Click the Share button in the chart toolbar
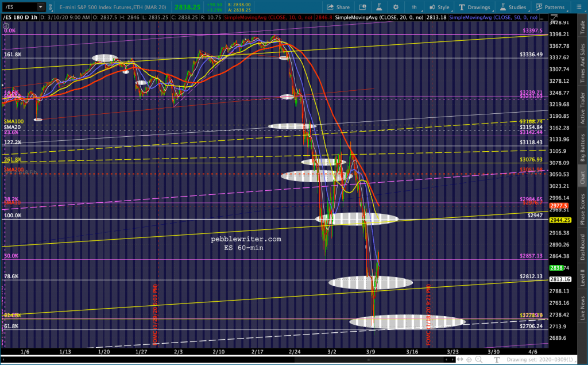The height and width of the screenshot is (365, 588). point(338,7)
